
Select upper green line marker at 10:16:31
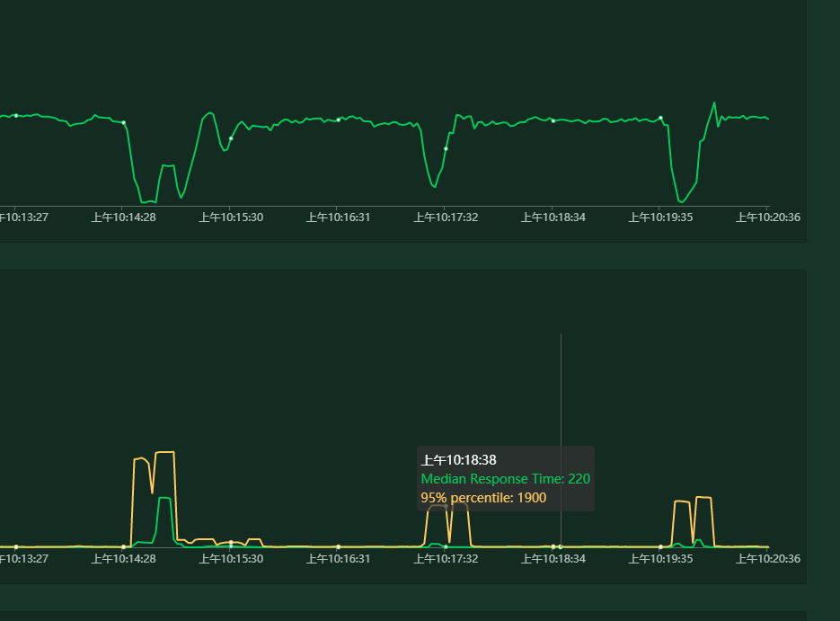(339, 120)
